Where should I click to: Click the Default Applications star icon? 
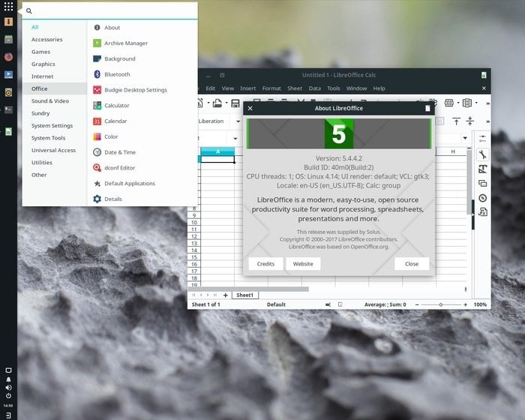click(97, 183)
